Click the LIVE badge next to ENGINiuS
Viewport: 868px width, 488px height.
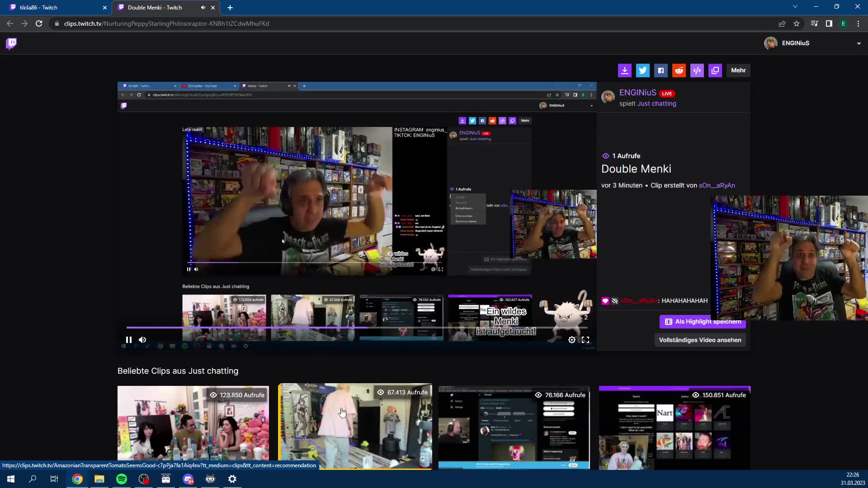coord(667,94)
